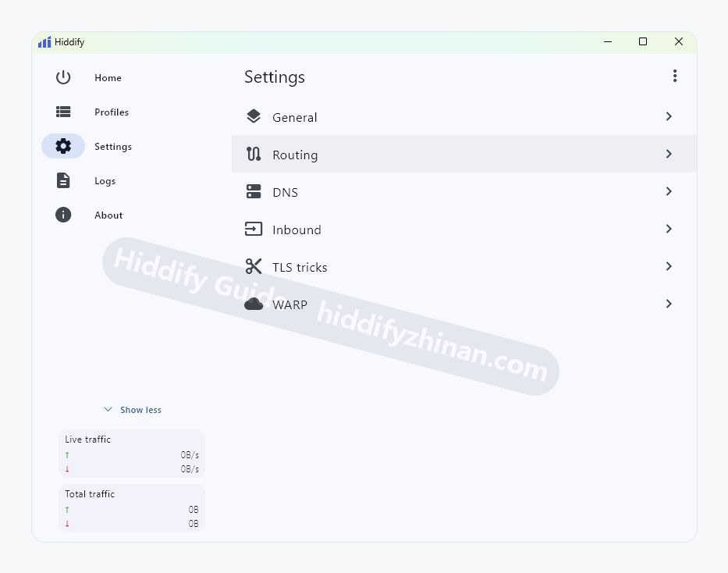Click the Live traffic card title

87,440
